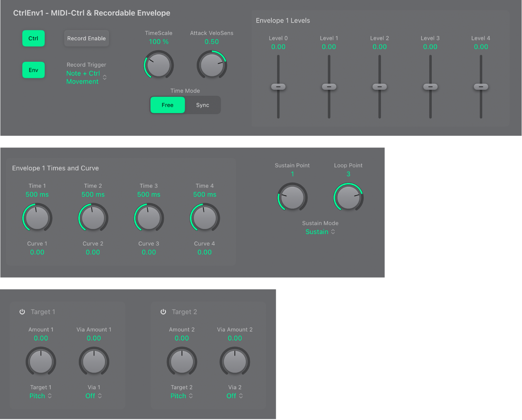Open the Record Trigger pop-up menu
Image resolution: width=522 pixels, height=420 pixels.
coord(86,77)
